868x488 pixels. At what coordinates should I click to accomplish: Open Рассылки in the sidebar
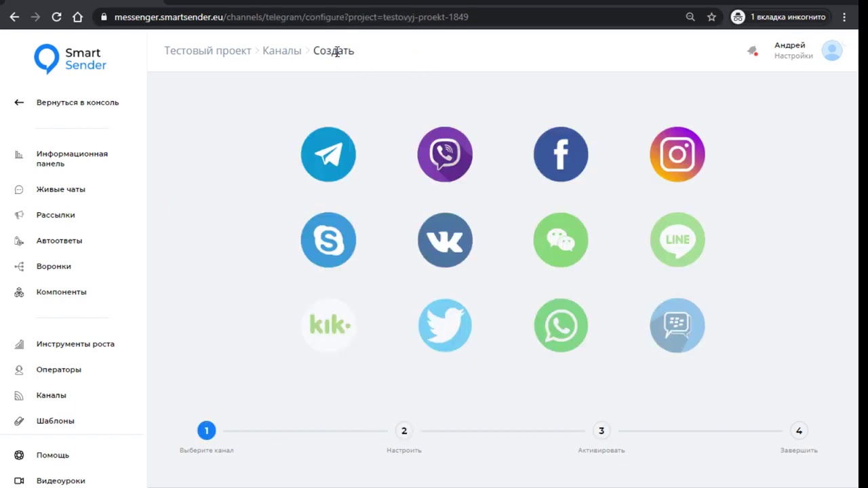tap(45, 215)
